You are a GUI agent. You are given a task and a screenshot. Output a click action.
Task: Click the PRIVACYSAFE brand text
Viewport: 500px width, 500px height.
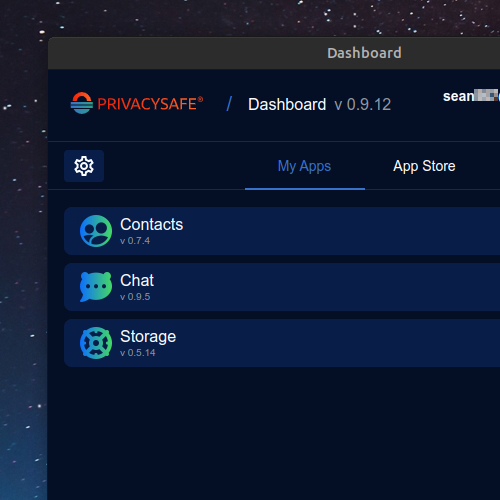(150, 104)
